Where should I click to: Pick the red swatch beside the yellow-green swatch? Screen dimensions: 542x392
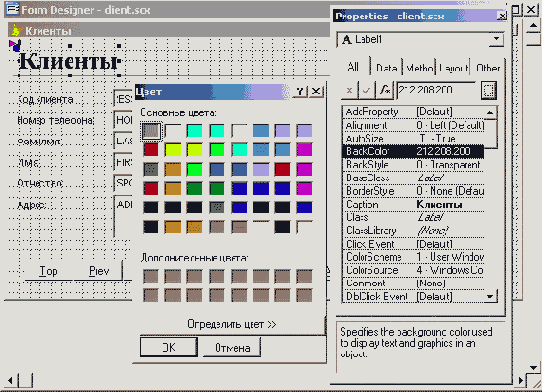(x=151, y=150)
